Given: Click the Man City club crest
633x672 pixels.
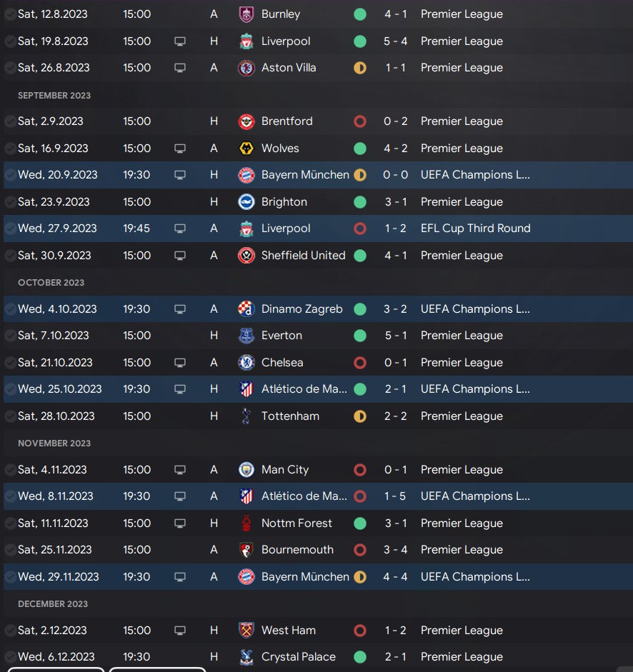Looking at the screenshot, I should [x=246, y=470].
